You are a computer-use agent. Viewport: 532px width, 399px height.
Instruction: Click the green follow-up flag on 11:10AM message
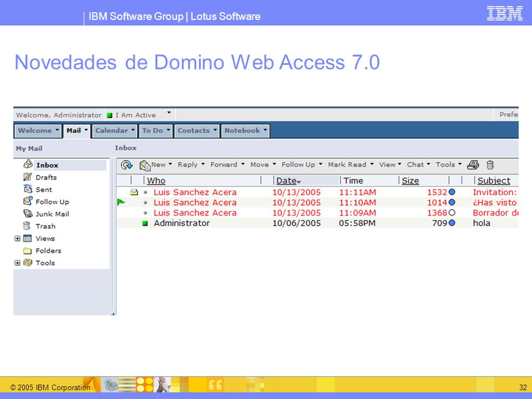point(121,202)
